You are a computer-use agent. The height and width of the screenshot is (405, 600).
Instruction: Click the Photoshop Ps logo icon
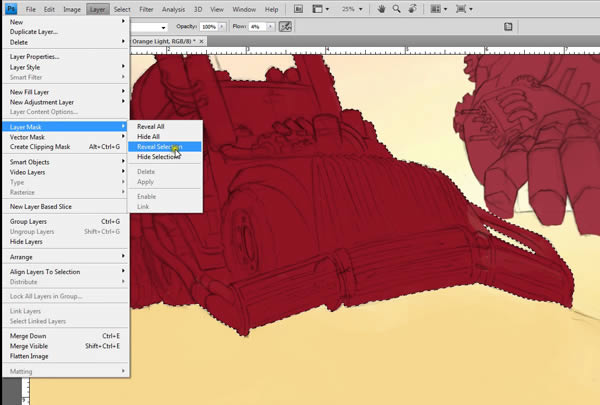click(x=11, y=8)
